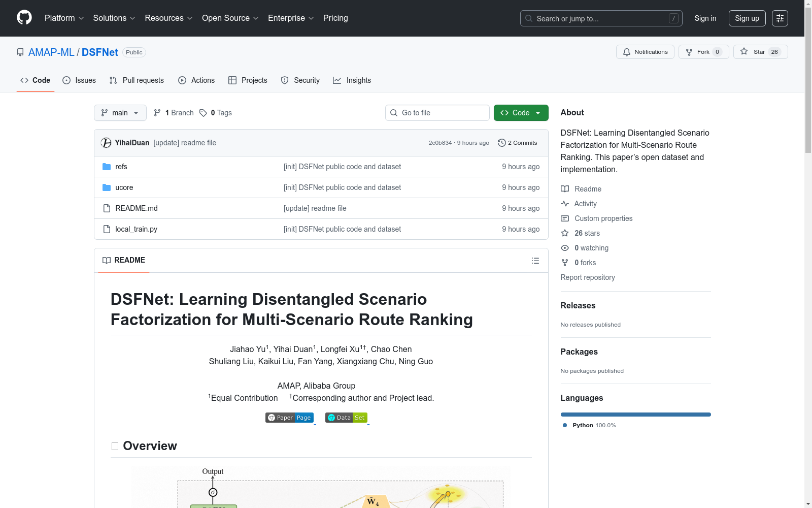
Task: Click the book icon next to Readme
Action: click(x=565, y=189)
